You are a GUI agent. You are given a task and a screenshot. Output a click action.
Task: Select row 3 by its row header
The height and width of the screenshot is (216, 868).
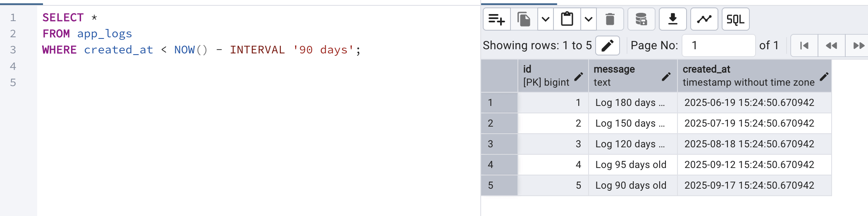click(499, 144)
